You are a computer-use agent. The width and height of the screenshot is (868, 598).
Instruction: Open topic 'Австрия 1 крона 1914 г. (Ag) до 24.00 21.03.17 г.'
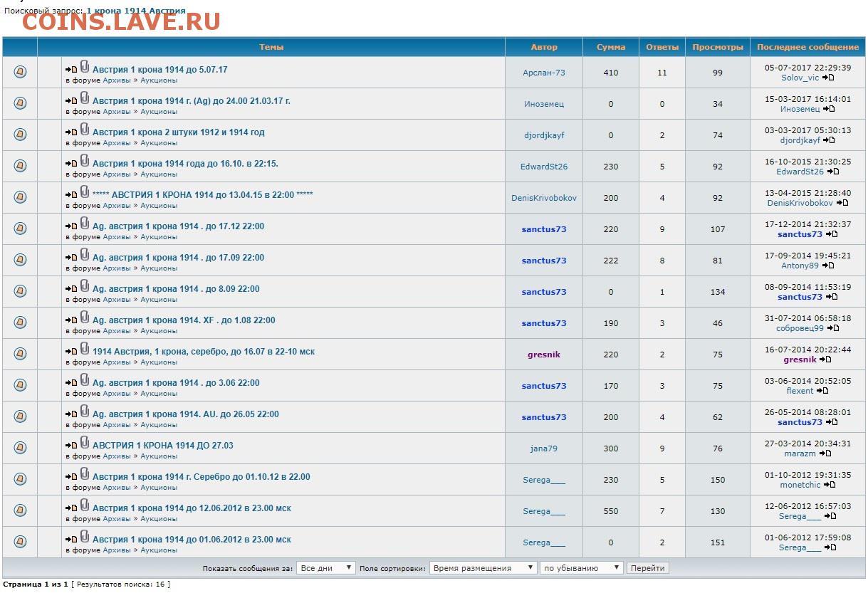192,101
